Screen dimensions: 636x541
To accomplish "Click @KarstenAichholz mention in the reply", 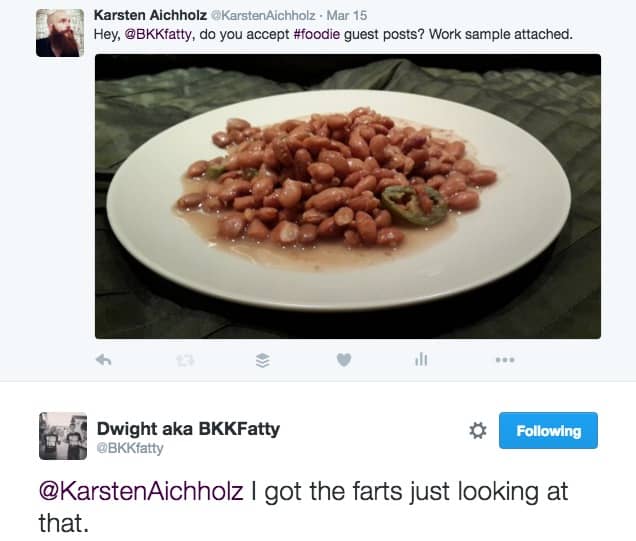I will [141, 491].
